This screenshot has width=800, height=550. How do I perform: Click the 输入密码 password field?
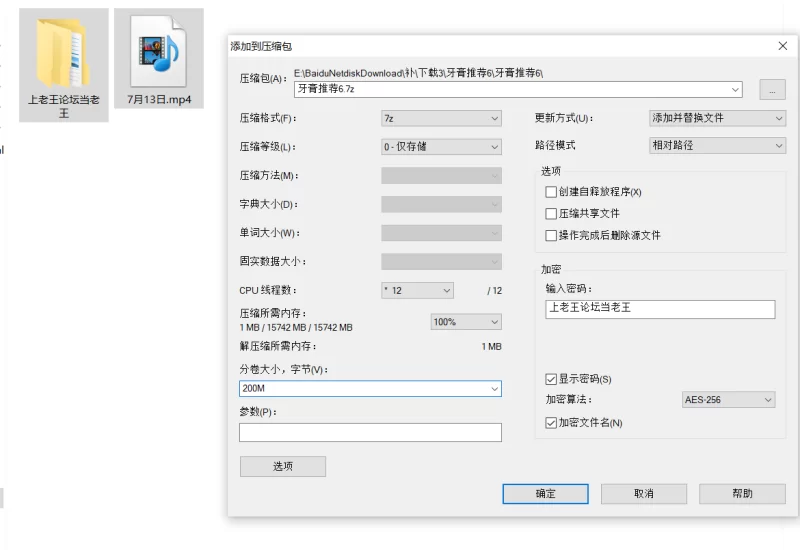(660, 309)
